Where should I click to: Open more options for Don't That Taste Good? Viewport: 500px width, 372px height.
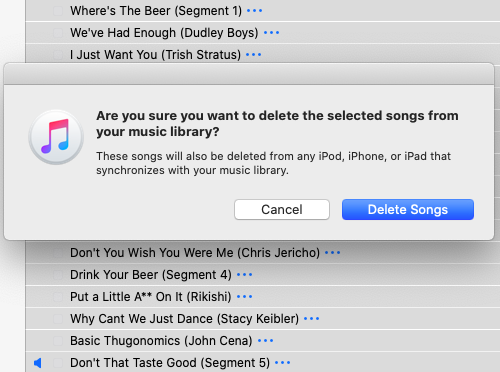pyautogui.click(x=282, y=363)
